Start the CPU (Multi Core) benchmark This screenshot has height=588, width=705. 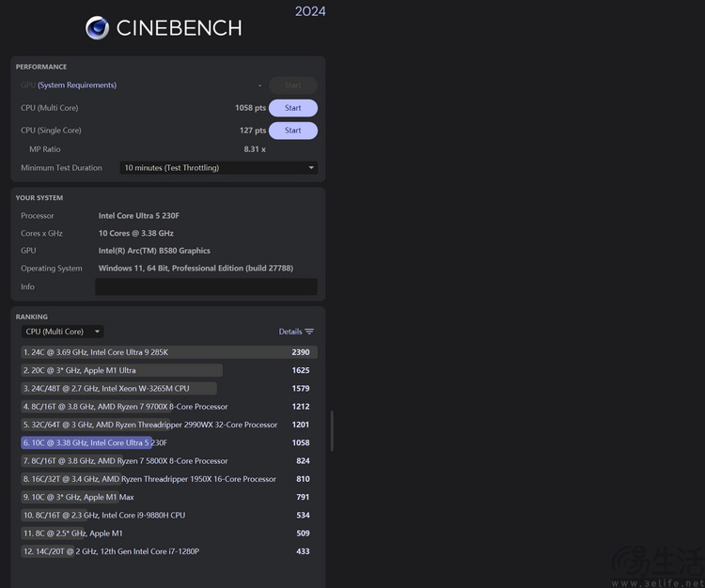[x=293, y=108]
